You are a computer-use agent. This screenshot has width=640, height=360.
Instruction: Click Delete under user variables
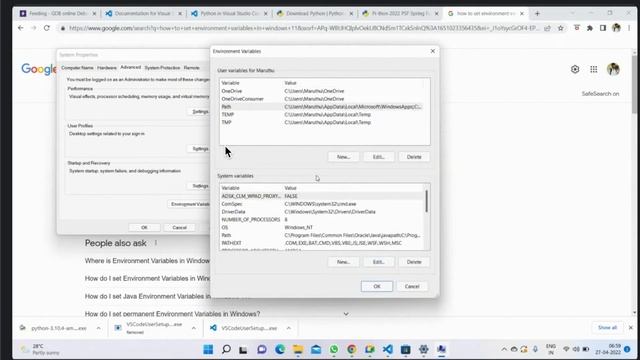click(x=414, y=157)
